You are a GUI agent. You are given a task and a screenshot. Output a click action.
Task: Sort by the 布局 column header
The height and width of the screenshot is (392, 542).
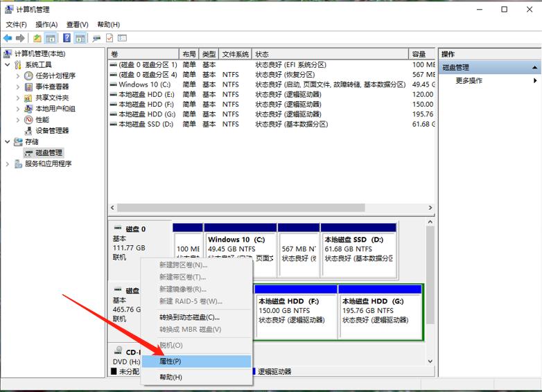click(189, 54)
